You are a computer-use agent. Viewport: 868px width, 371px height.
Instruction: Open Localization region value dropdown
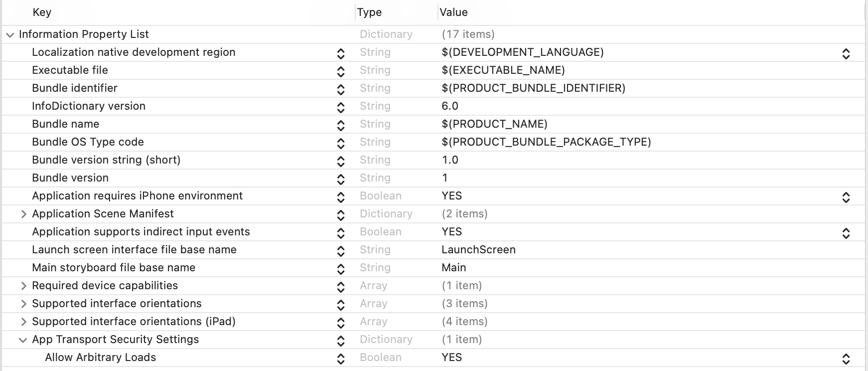846,53
